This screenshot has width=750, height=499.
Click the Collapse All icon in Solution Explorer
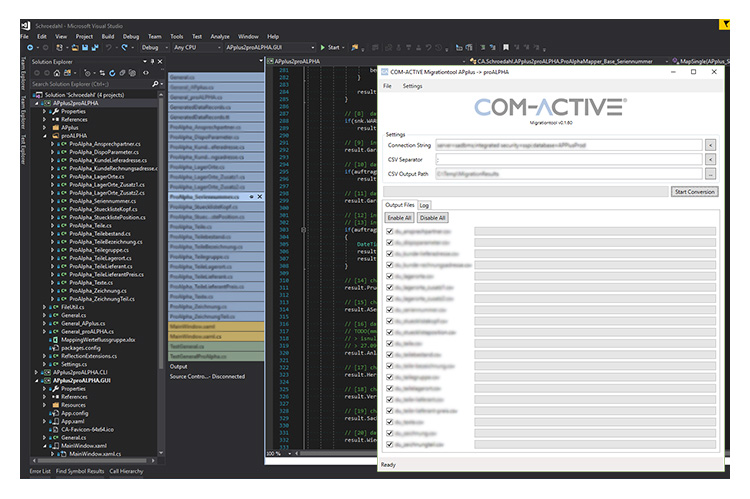click(x=122, y=73)
